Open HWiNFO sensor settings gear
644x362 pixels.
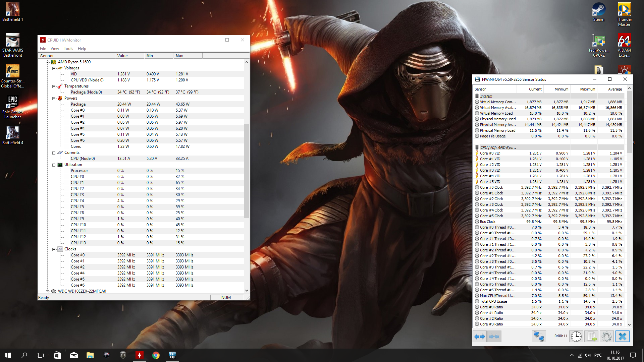coord(606,337)
